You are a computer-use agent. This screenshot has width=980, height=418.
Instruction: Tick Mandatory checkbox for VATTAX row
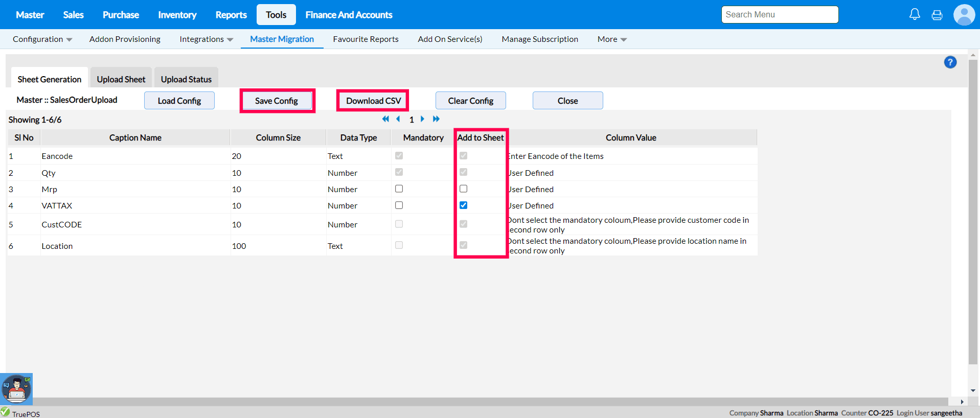[399, 205]
